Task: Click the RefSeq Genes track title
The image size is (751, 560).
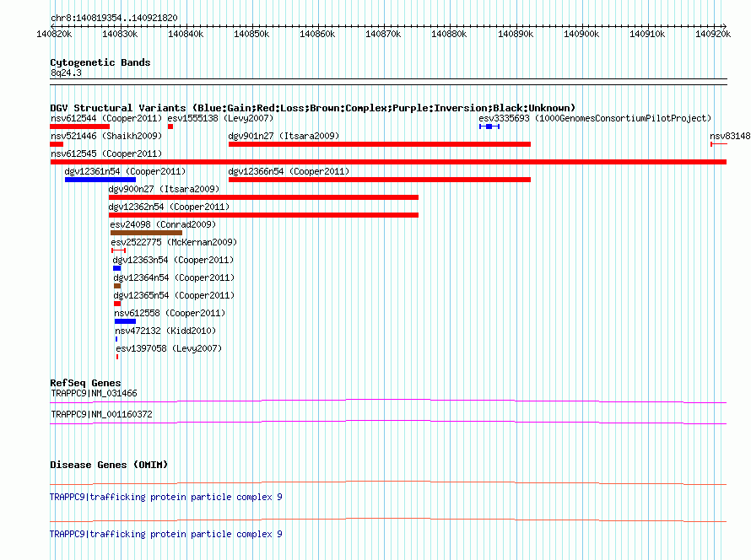Action: point(85,383)
